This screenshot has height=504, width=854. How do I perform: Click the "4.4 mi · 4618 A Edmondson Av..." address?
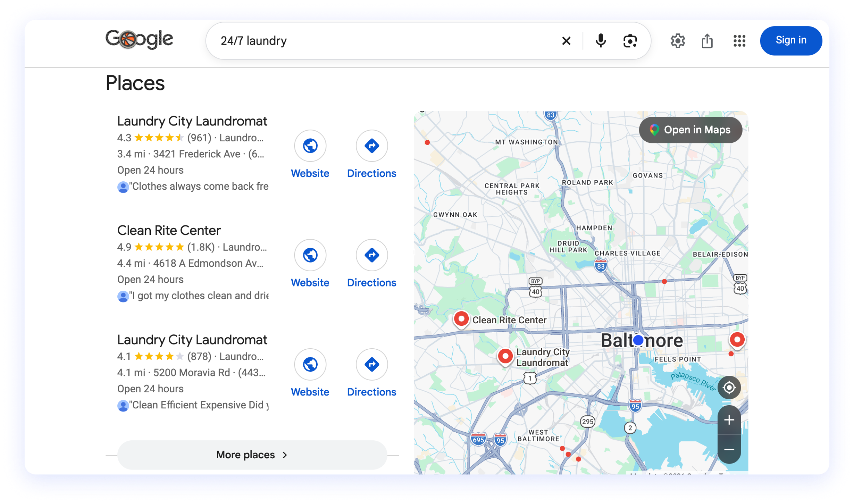click(190, 263)
